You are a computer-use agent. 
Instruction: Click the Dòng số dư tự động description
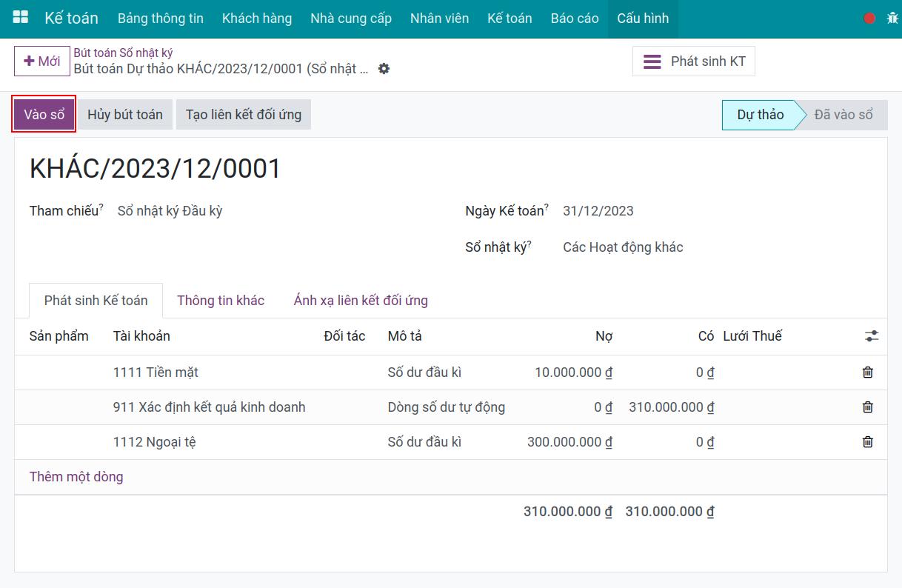(447, 407)
